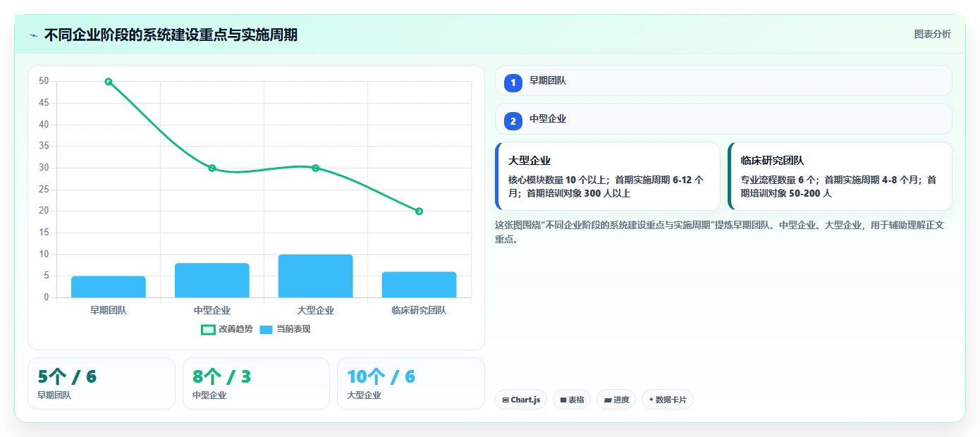This screenshot has width=980, height=437.
Task: Click the line point at value 20
Action: 419,211
